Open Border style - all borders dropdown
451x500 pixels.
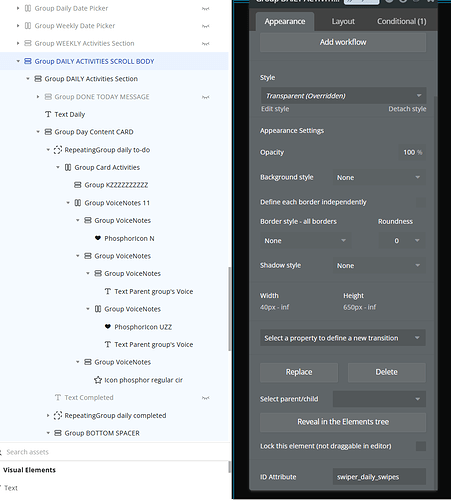coord(305,240)
